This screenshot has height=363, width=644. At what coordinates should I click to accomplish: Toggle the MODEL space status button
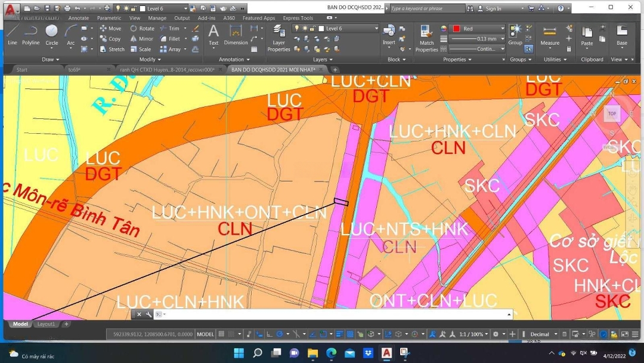(205, 334)
